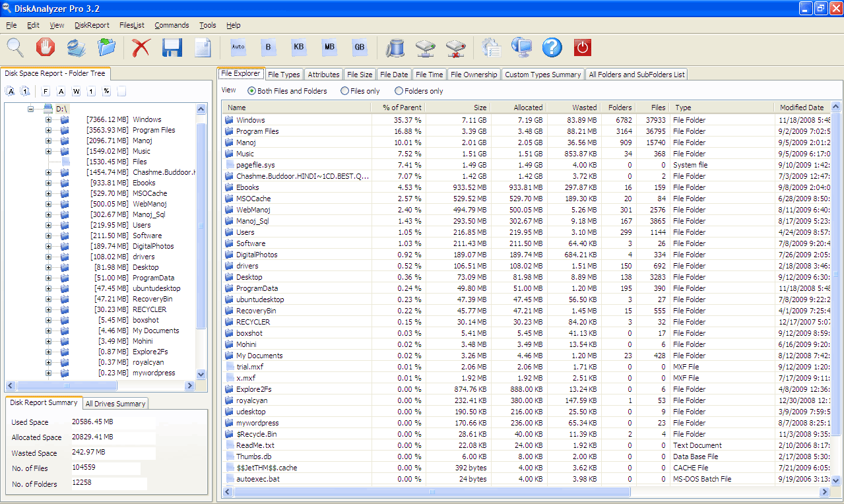The height and width of the screenshot is (504, 844).
Task: Select Files only view
Action: [360, 91]
